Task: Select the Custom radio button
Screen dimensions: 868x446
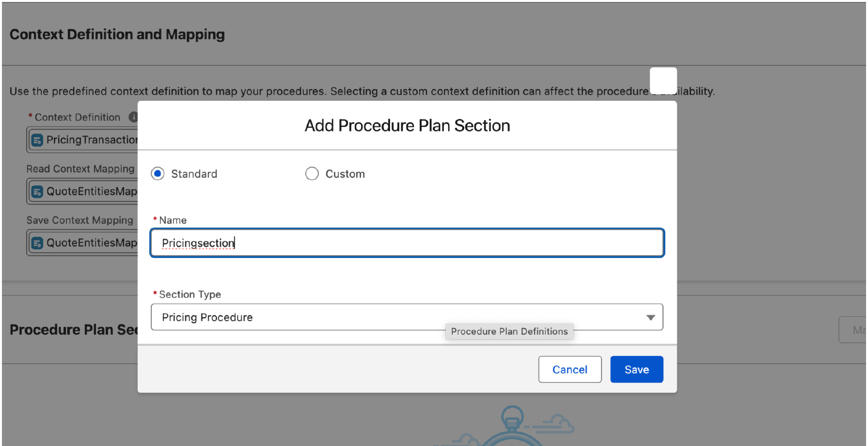Action: tap(312, 174)
